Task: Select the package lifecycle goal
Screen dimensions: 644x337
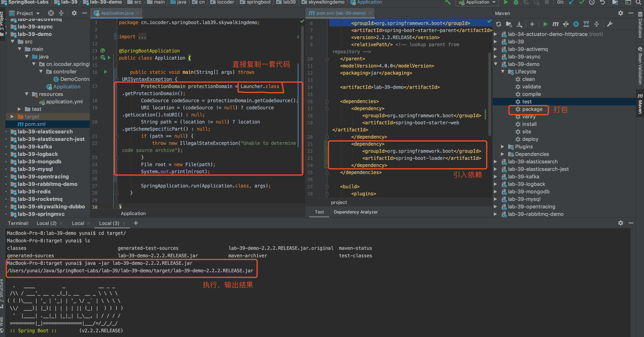Action: click(x=532, y=109)
